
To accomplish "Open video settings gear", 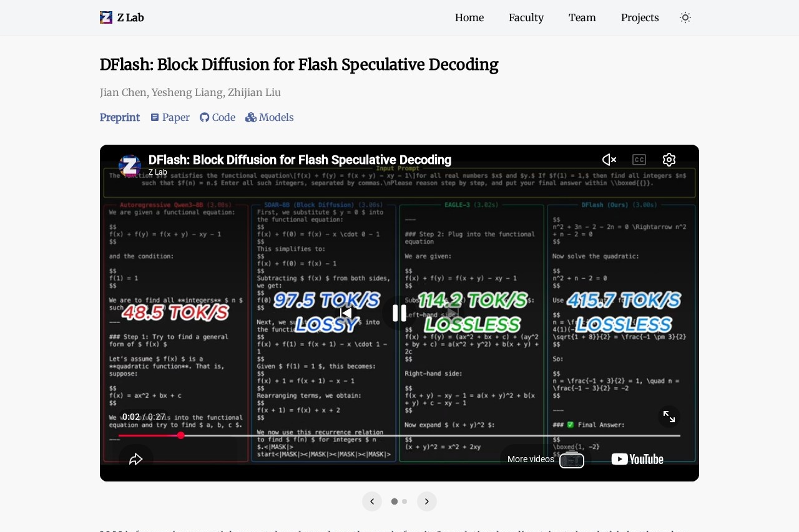I will coord(669,160).
